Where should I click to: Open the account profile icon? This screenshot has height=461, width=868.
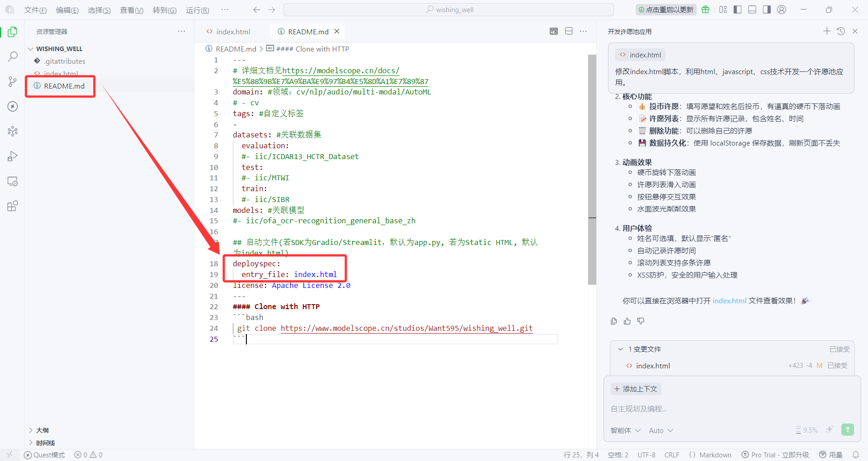(782, 9)
